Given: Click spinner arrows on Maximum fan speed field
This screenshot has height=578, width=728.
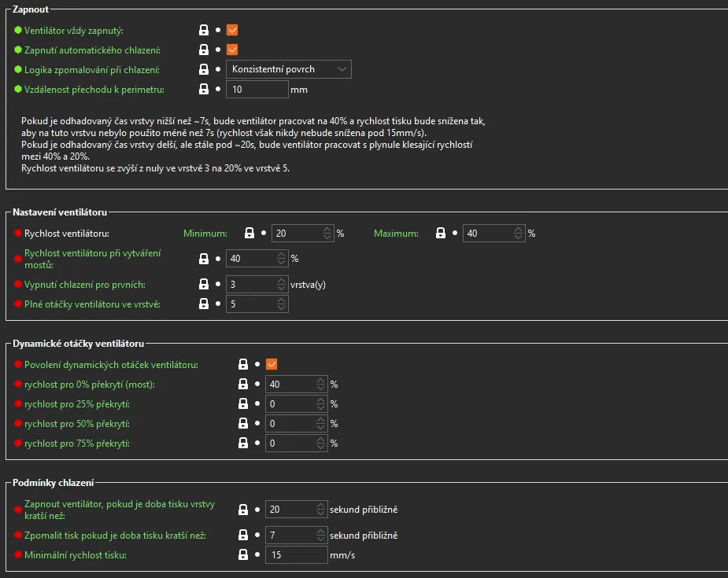Looking at the screenshot, I should 518,234.
